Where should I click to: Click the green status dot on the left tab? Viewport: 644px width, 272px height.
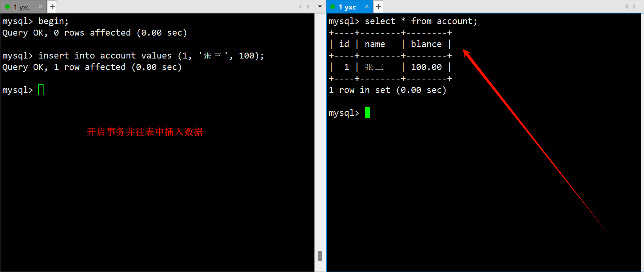[x=7, y=7]
